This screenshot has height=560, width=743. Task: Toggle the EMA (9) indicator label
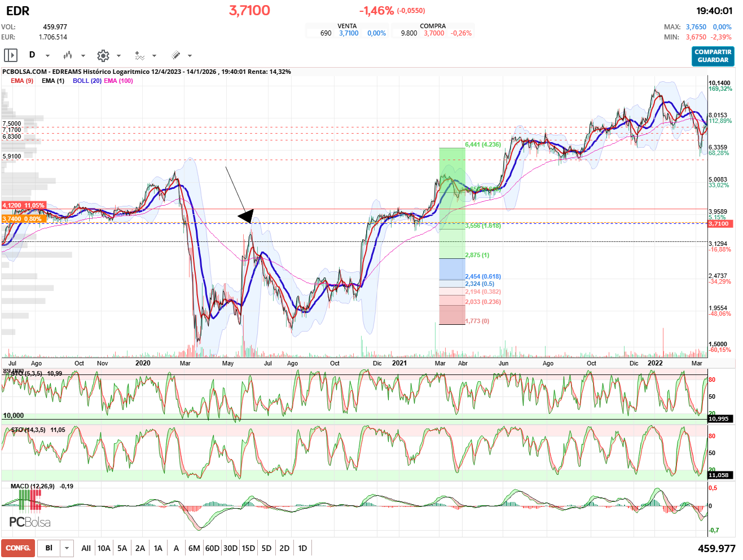click(22, 81)
